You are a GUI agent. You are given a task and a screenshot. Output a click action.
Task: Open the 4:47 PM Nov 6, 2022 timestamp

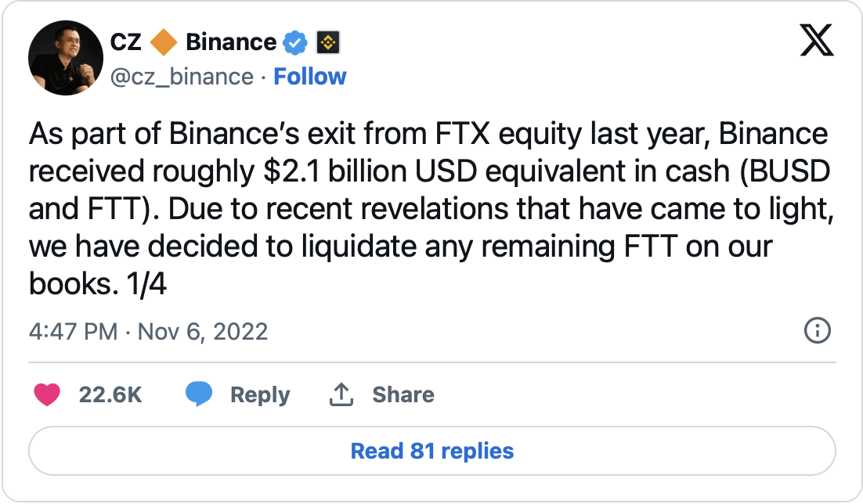(148, 331)
